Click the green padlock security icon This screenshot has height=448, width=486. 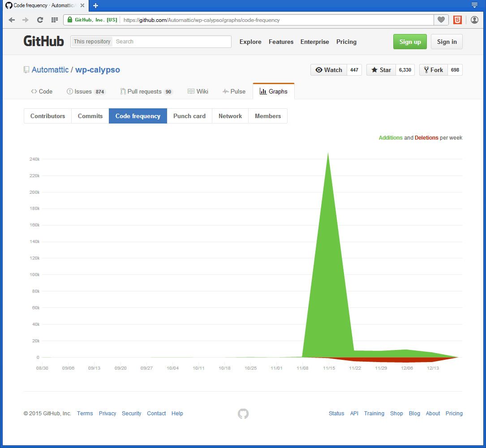click(70, 20)
